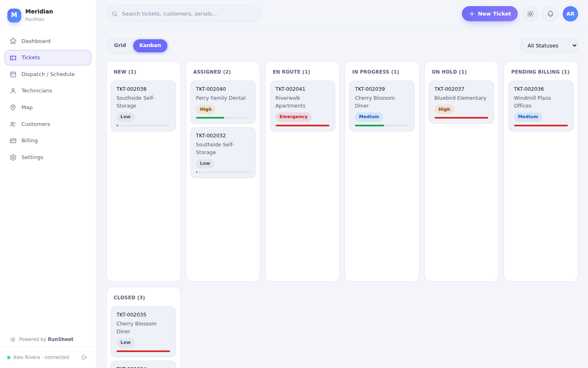Click the Tickets ticket icon
Image resolution: width=588 pixels, height=368 pixels.
point(13,58)
